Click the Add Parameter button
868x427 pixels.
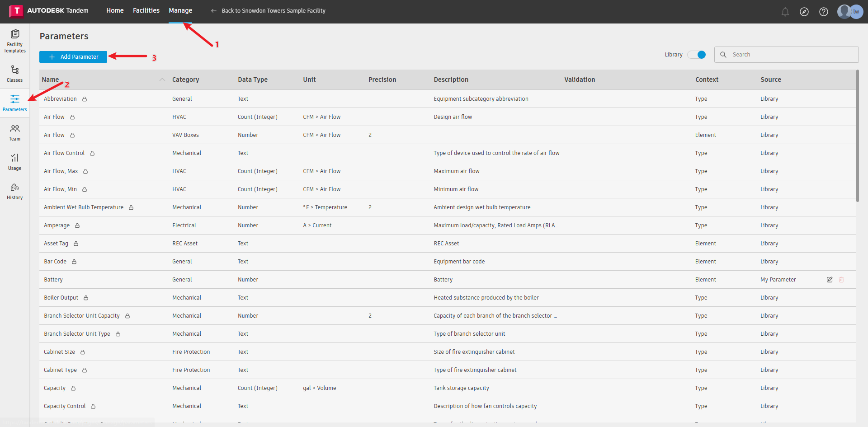click(73, 57)
